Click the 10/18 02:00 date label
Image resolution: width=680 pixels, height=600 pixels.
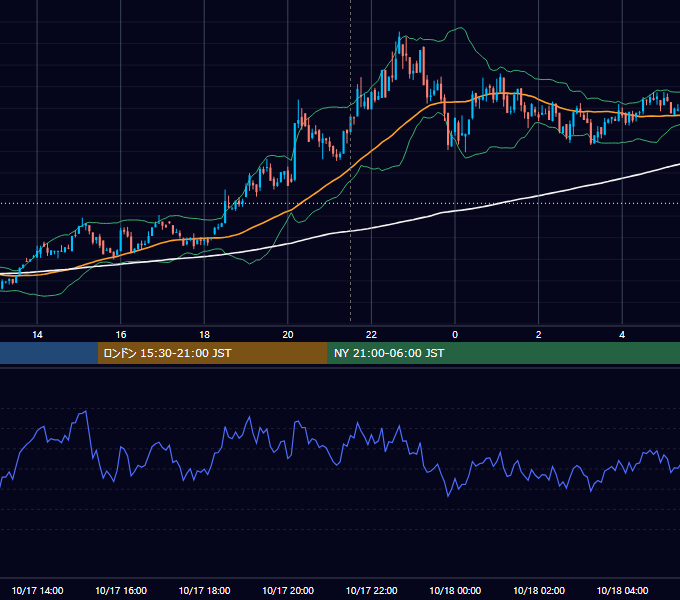click(x=539, y=590)
